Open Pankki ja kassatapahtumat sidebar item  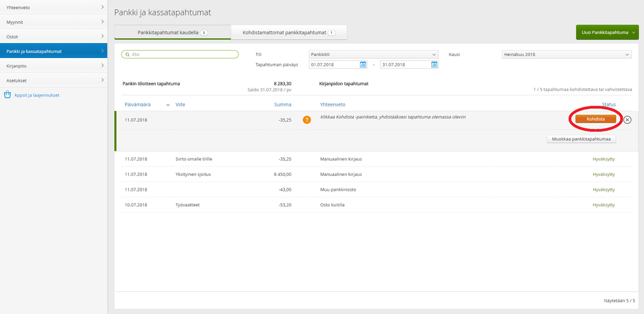click(x=54, y=51)
